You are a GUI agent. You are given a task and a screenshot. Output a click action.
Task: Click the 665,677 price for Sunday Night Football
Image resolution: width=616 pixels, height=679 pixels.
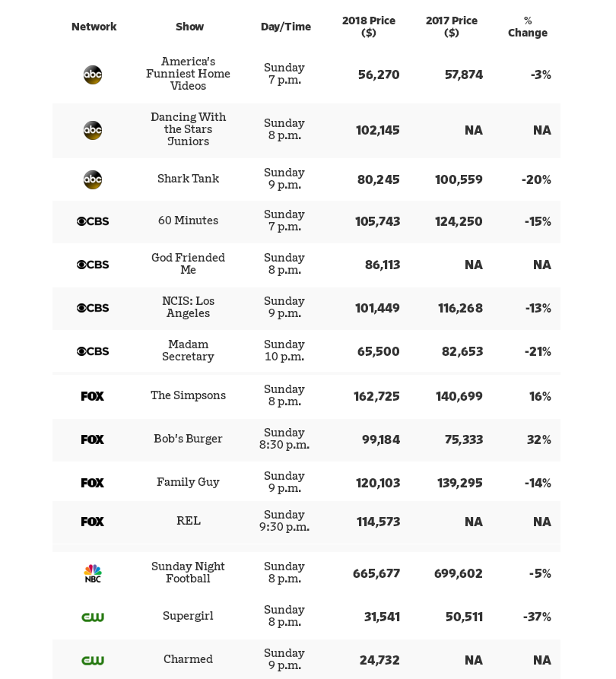click(376, 573)
